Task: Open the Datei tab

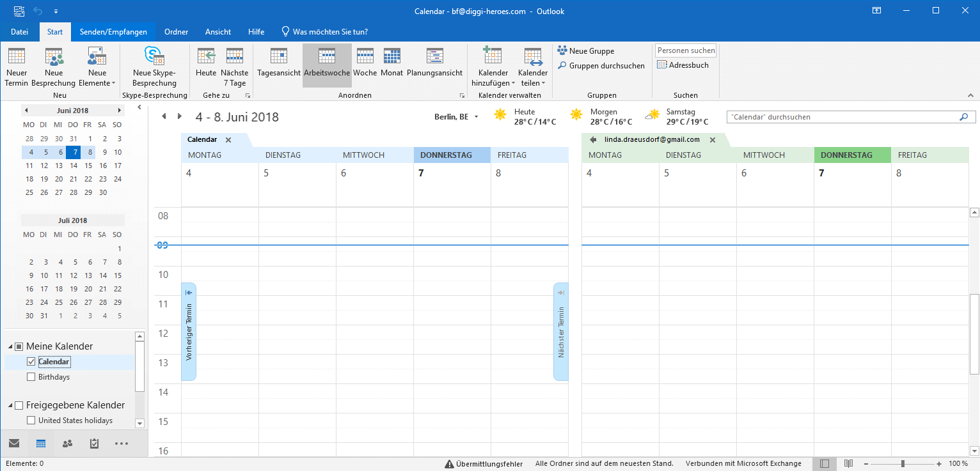Action: click(19, 32)
